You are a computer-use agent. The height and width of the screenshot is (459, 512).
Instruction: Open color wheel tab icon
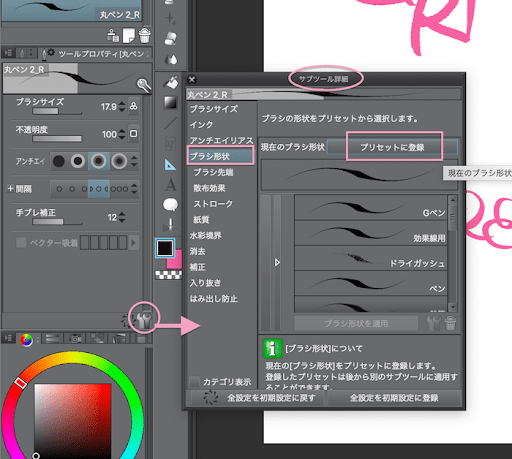coord(26,340)
